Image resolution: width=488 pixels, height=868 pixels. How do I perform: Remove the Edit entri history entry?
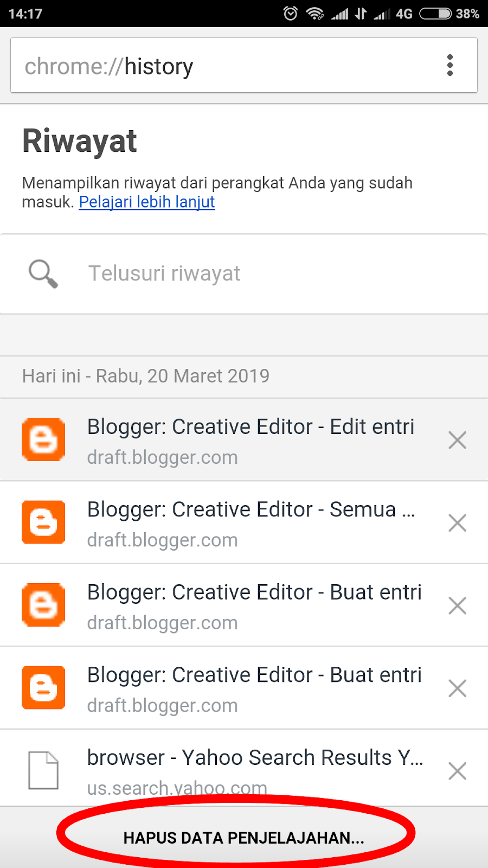point(458,440)
